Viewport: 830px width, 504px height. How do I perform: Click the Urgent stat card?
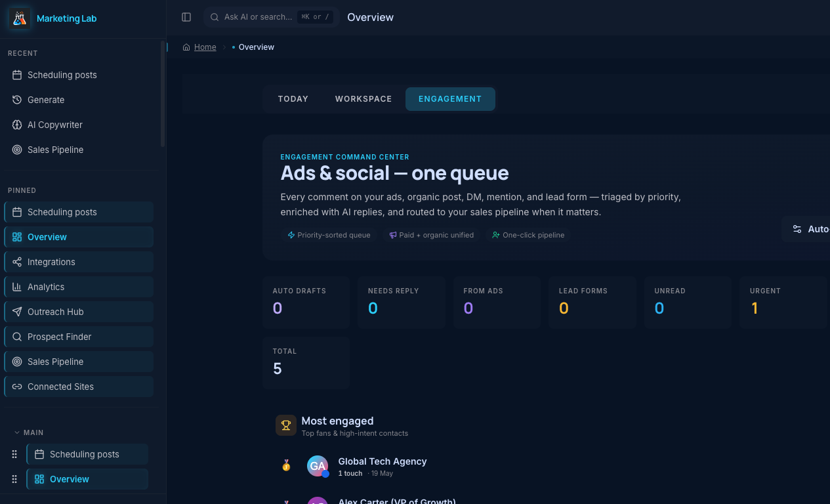(783, 303)
